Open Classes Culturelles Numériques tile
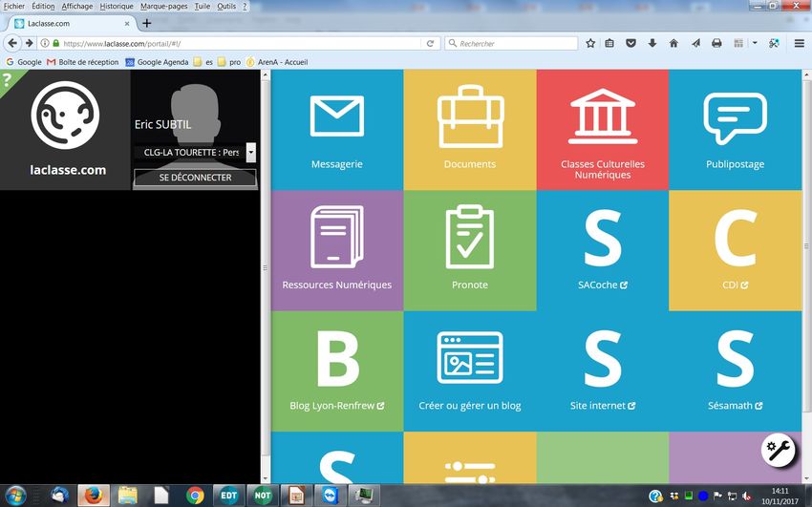The height and width of the screenshot is (507, 812). coord(603,130)
